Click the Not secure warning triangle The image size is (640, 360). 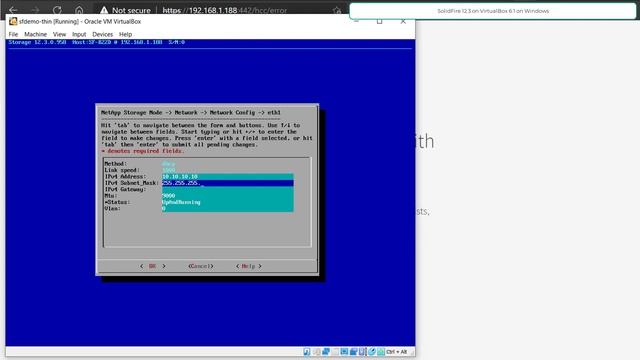(x=104, y=10)
